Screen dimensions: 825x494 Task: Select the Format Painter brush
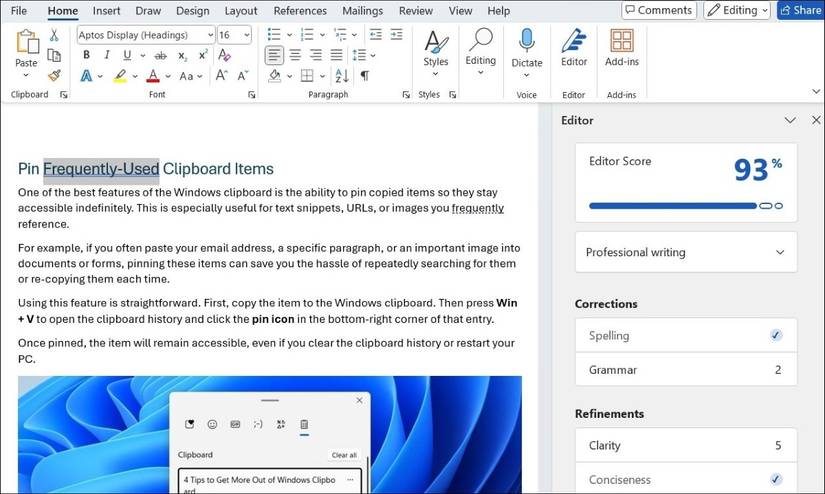tap(54, 75)
